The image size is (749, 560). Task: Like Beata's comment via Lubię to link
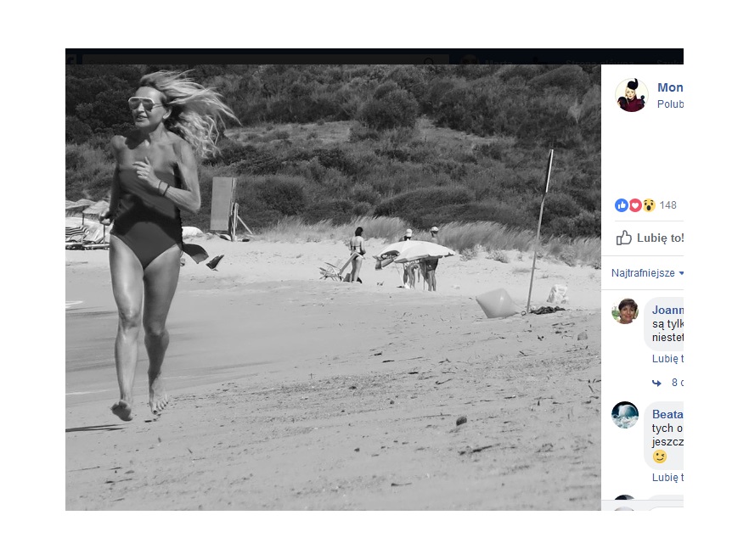(x=667, y=478)
